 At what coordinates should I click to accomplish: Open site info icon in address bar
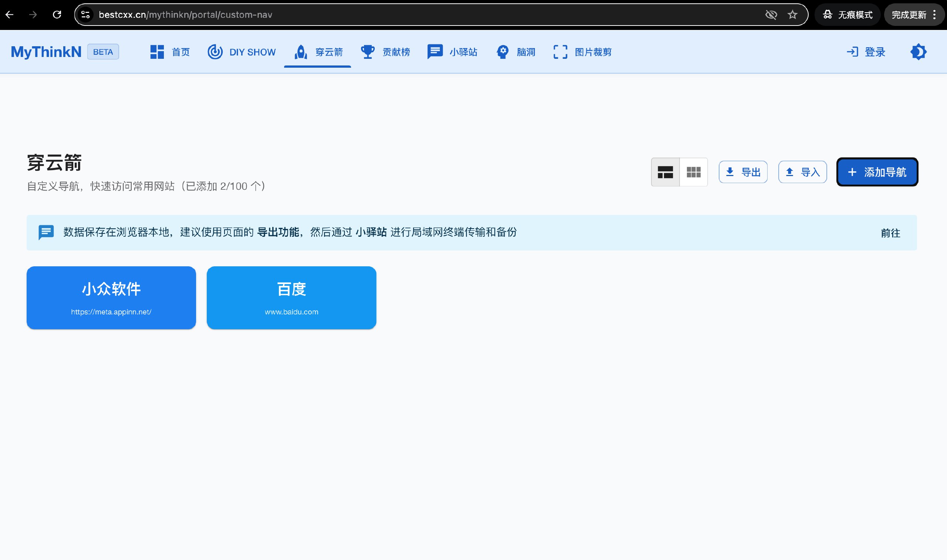tap(86, 15)
